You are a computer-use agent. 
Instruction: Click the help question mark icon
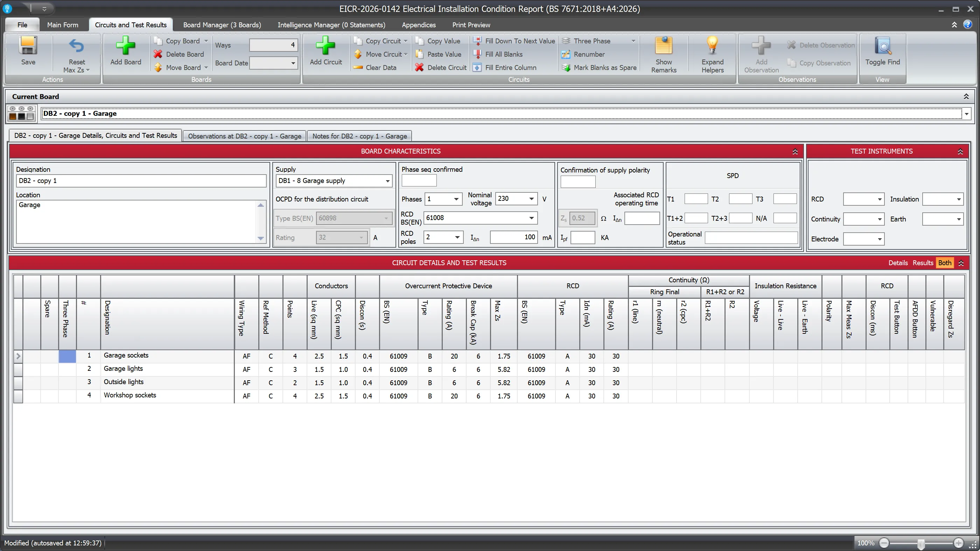click(x=967, y=25)
